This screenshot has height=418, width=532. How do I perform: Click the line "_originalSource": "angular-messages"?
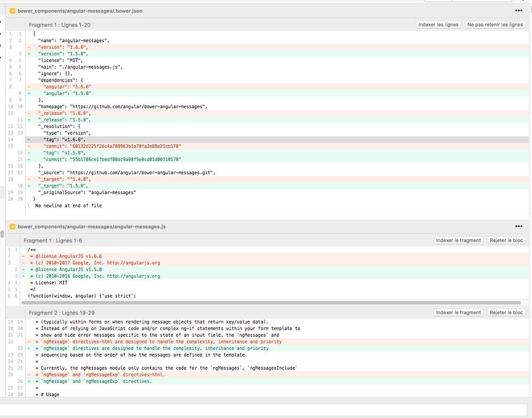pyautogui.click(x=277, y=192)
